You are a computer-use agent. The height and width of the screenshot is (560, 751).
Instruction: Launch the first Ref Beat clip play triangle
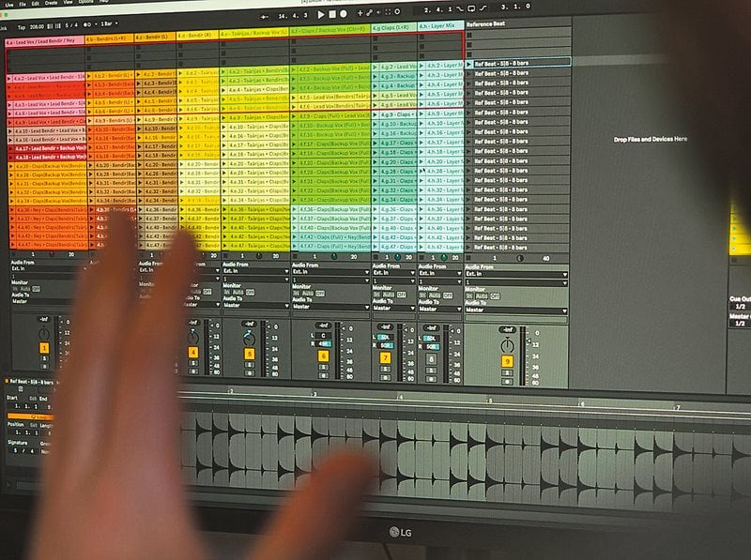tap(468, 64)
